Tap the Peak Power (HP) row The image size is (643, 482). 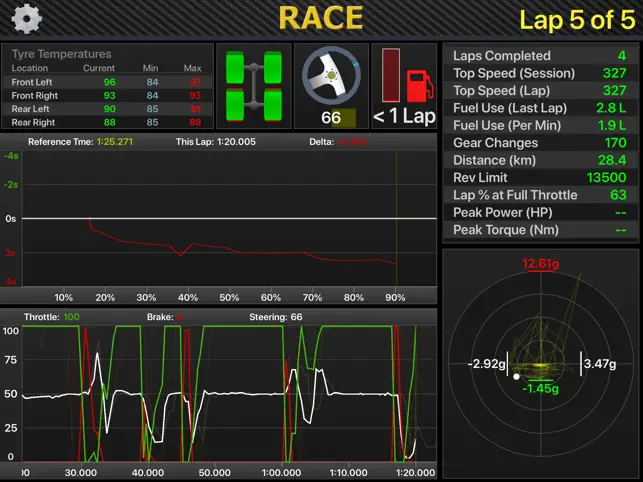coord(540,212)
